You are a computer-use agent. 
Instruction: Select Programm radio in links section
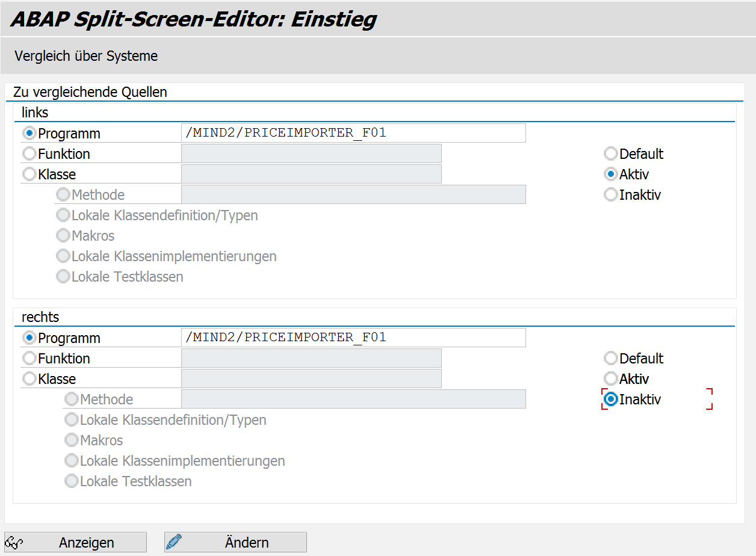point(29,133)
